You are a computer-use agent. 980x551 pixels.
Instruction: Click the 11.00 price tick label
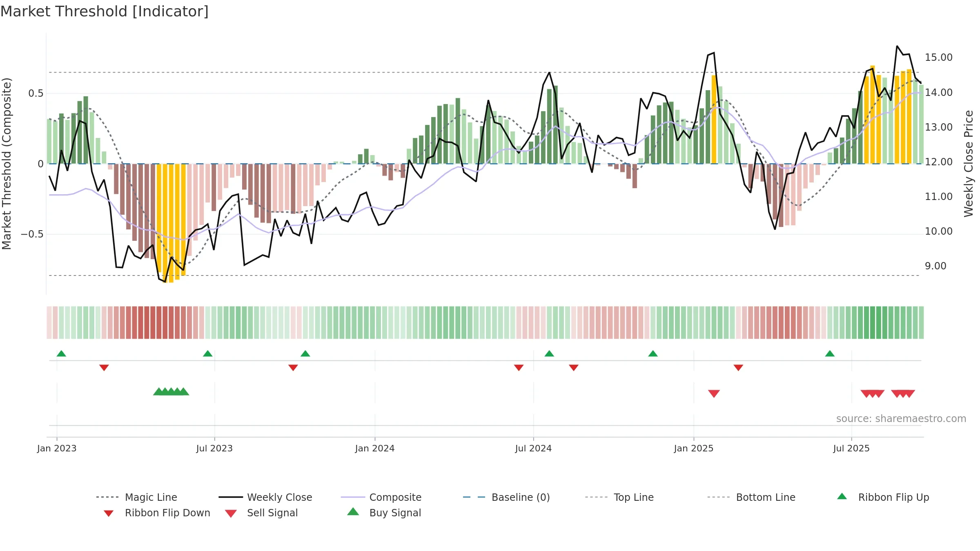939,197
